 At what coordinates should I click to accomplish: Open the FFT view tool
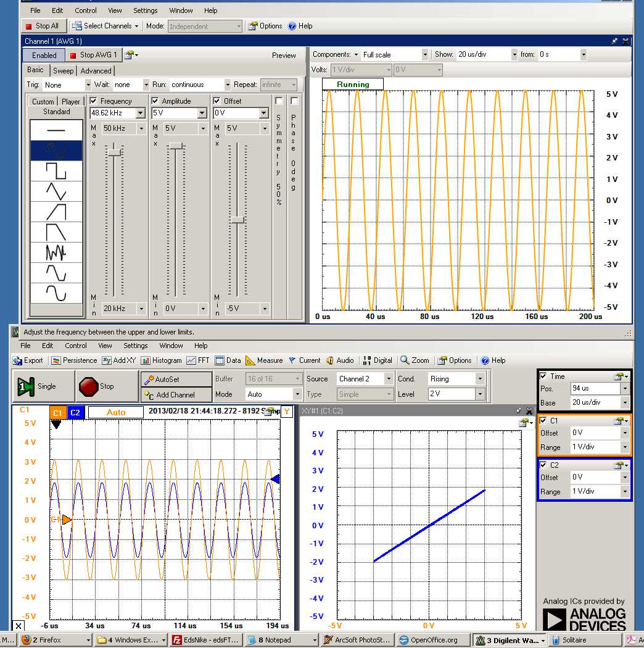tap(198, 360)
